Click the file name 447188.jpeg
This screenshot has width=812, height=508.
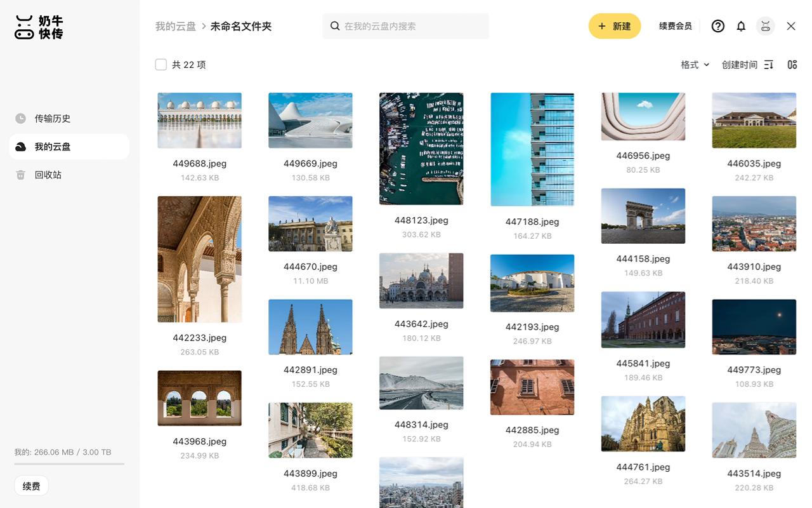click(x=532, y=222)
